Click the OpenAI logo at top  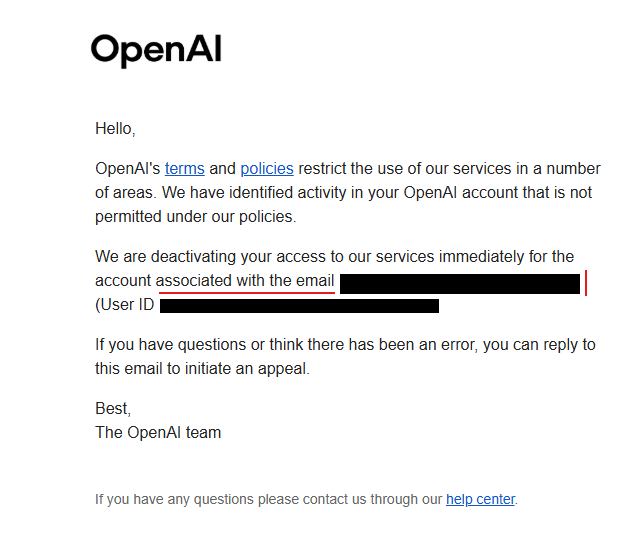click(156, 51)
